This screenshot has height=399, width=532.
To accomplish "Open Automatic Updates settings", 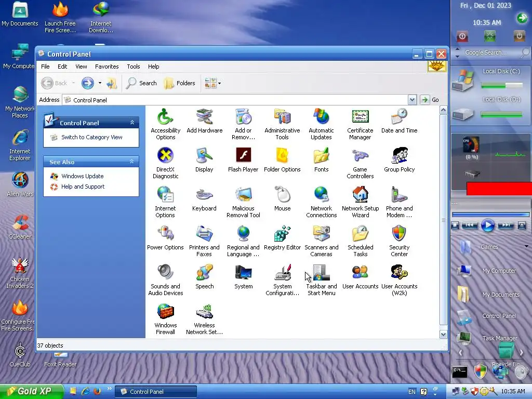I will pos(321,124).
